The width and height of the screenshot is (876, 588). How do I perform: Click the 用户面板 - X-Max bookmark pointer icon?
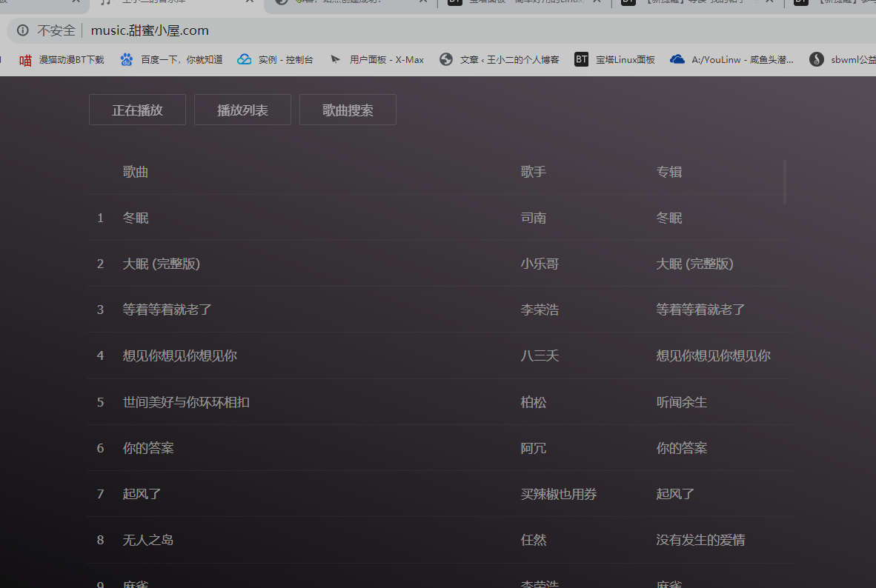pos(336,59)
